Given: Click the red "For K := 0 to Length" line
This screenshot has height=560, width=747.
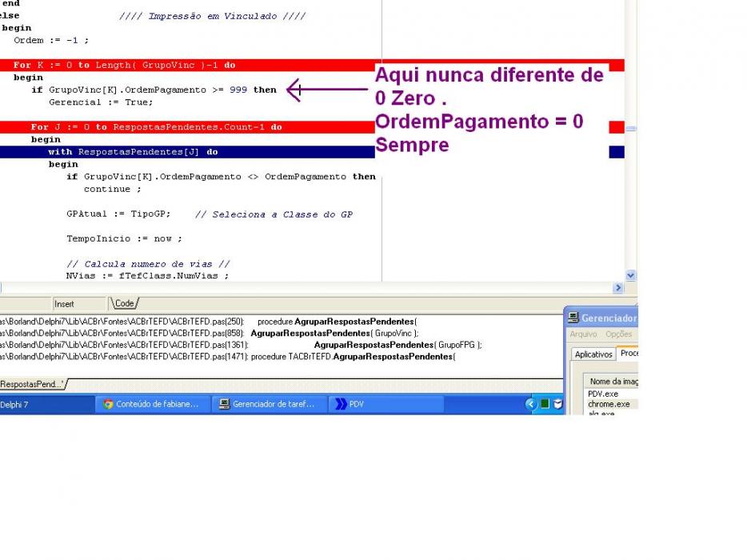Looking at the screenshot, I should point(124,66).
